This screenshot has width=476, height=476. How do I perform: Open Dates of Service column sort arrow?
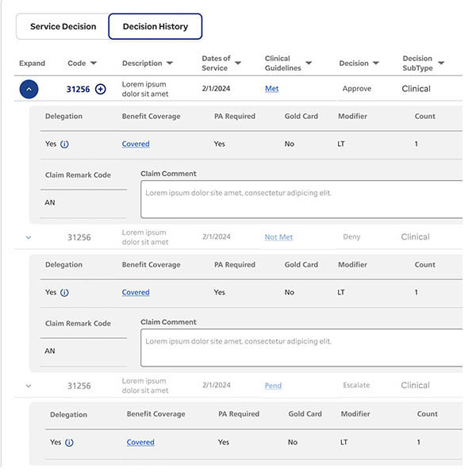tap(239, 63)
